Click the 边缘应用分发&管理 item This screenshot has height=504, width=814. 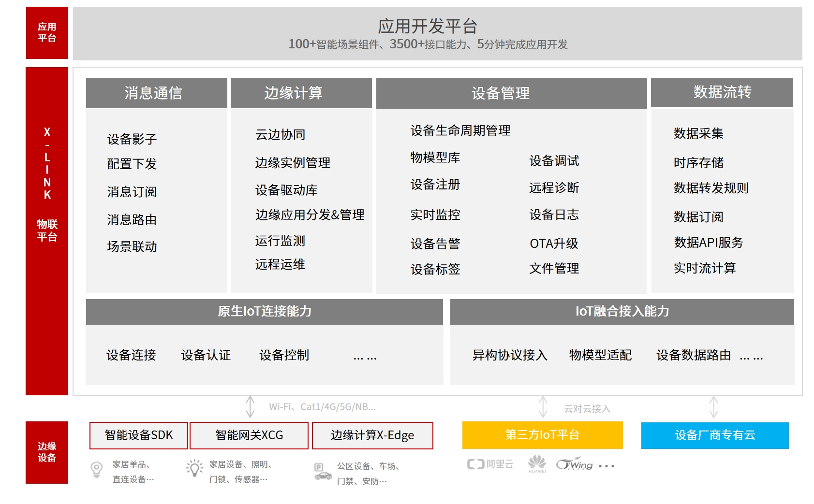point(310,215)
